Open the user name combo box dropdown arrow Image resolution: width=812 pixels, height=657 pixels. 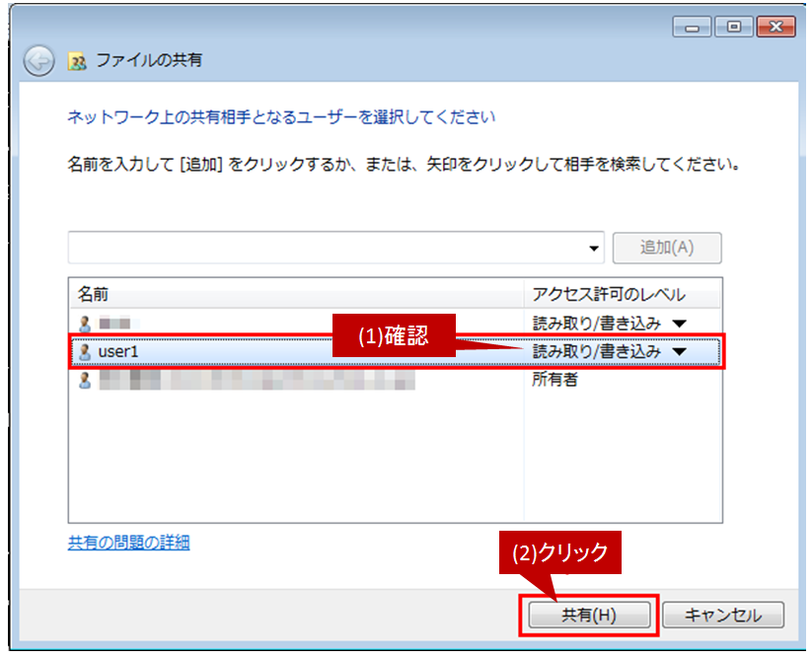pyautogui.click(x=594, y=249)
